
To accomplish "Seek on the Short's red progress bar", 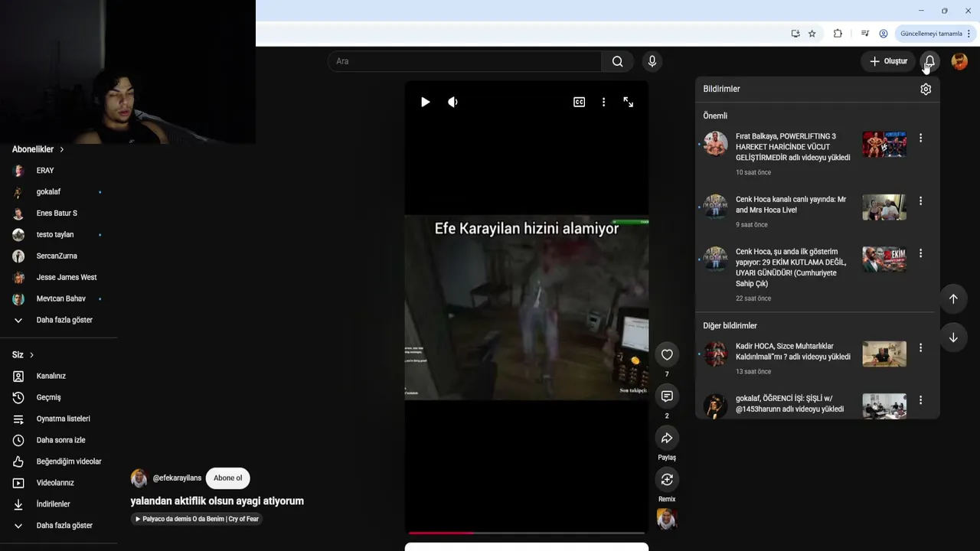I will point(527,533).
